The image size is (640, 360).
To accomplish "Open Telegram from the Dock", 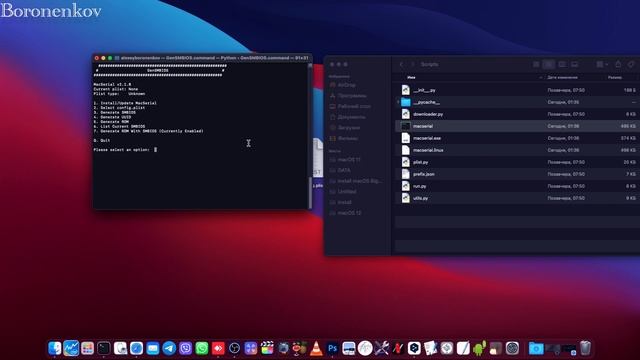I will (169, 348).
